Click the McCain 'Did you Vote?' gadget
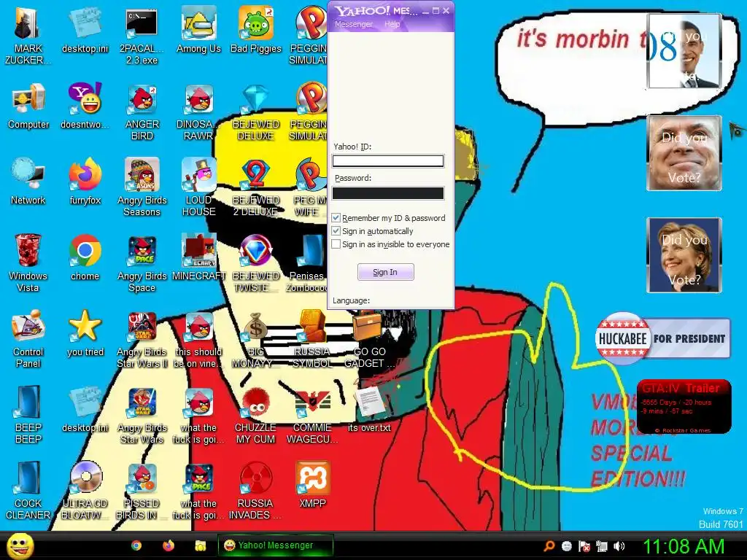 click(684, 153)
